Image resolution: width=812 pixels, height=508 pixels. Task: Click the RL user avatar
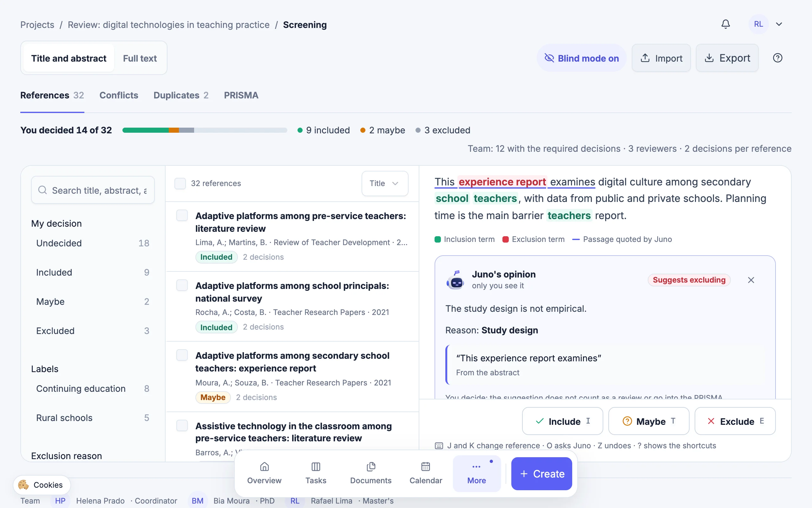[x=758, y=24]
